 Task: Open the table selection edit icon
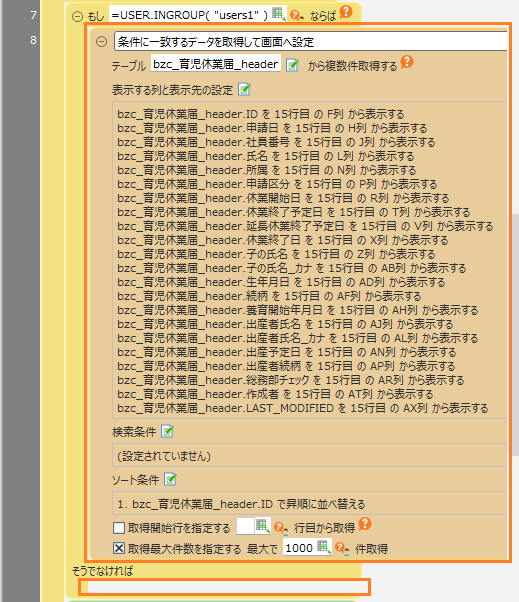click(x=293, y=64)
